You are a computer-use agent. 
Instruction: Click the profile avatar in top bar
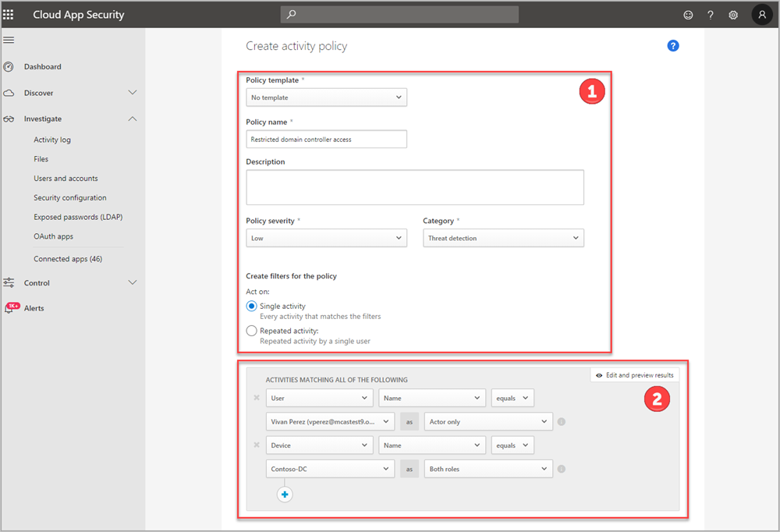point(762,14)
